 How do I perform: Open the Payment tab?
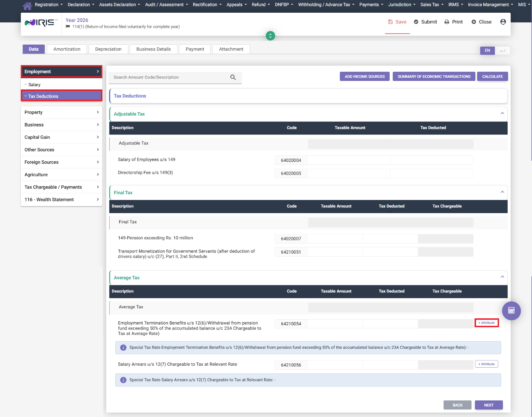[195, 49]
